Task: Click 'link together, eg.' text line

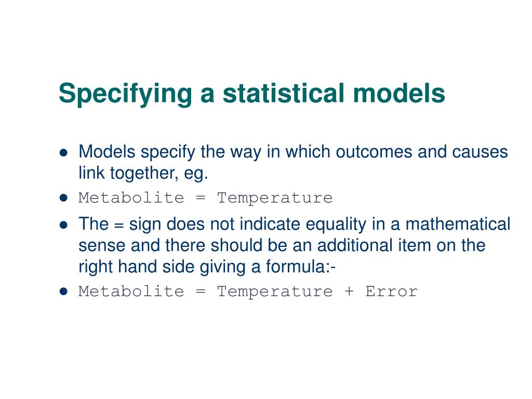Action: coord(143,173)
